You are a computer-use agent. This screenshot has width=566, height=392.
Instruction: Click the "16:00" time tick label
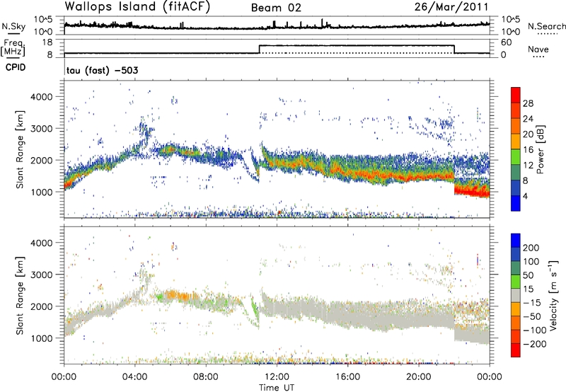[348, 377]
